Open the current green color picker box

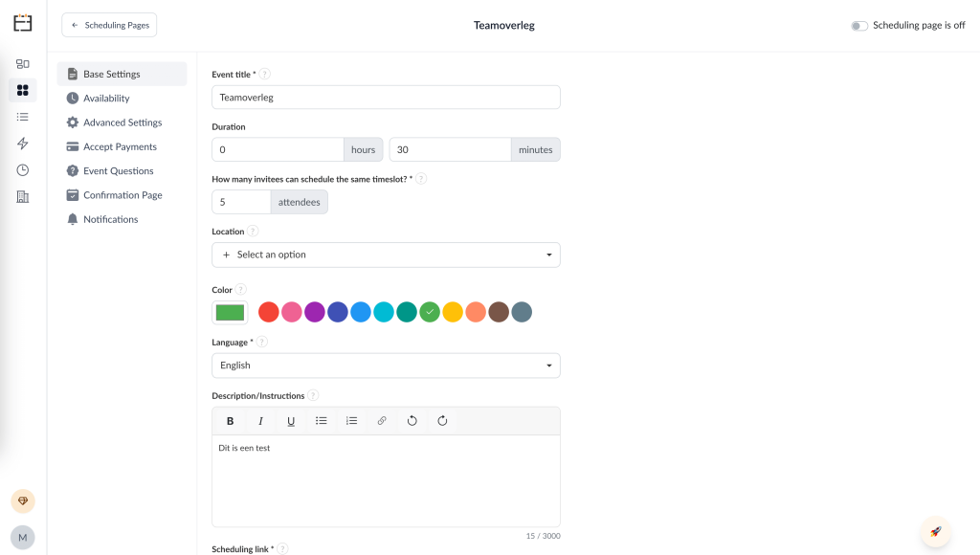(230, 312)
